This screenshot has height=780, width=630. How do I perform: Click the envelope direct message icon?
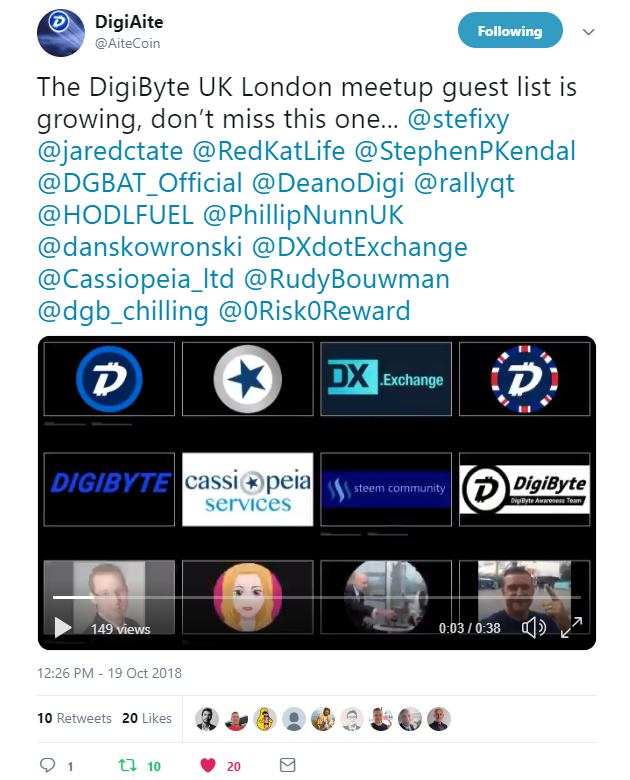click(288, 765)
